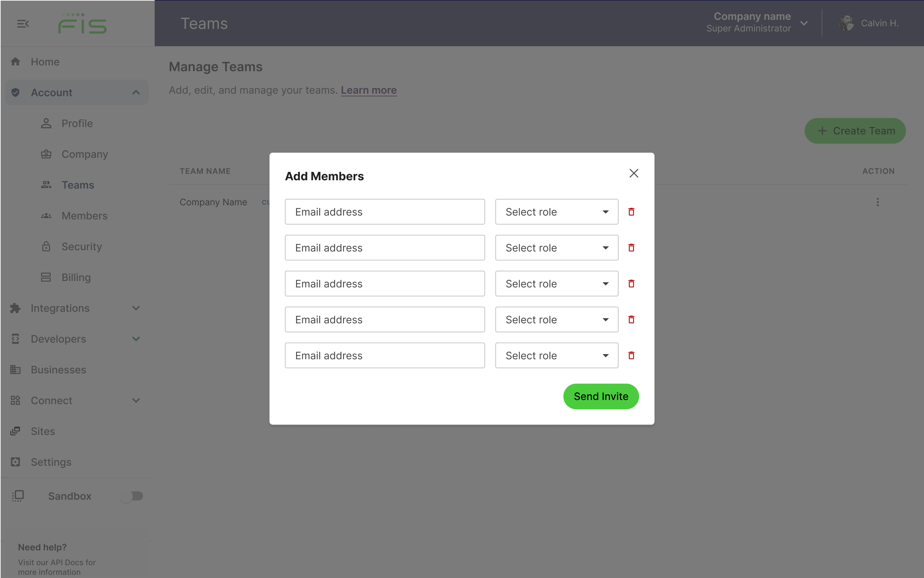Click first Email address input field
The image size is (924, 578).
(385, 212)
